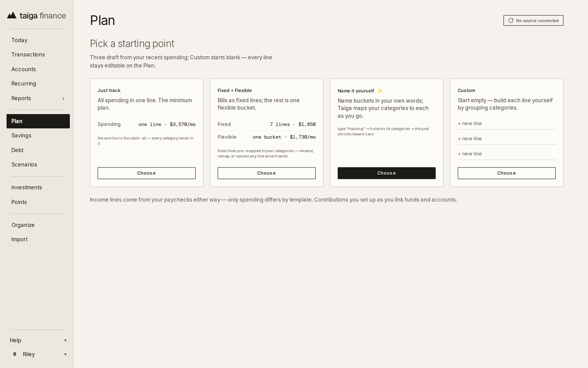The image size is (588, 368).
Task: Navigate to Recurring
Action: (x=38, y=83)
